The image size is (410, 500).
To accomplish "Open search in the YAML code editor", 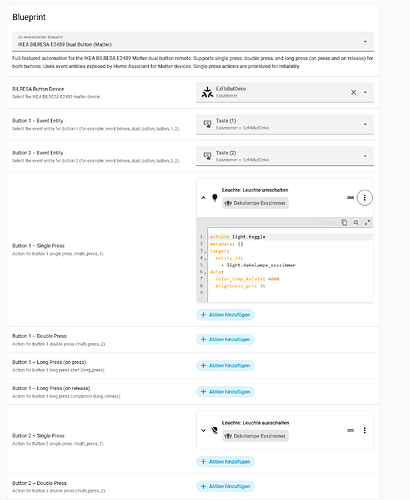I will tap(356, 222).
